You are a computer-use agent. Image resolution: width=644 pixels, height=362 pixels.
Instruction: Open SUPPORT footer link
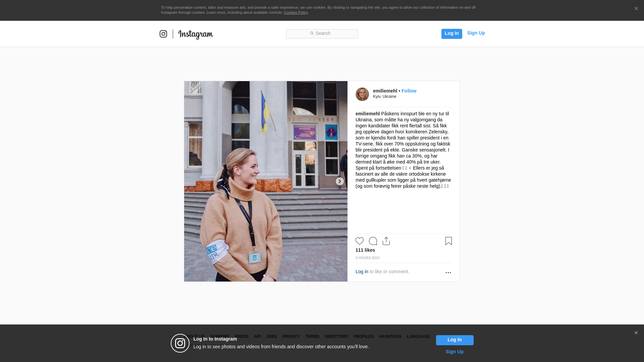pyautogui.click(x=220, y=337)
